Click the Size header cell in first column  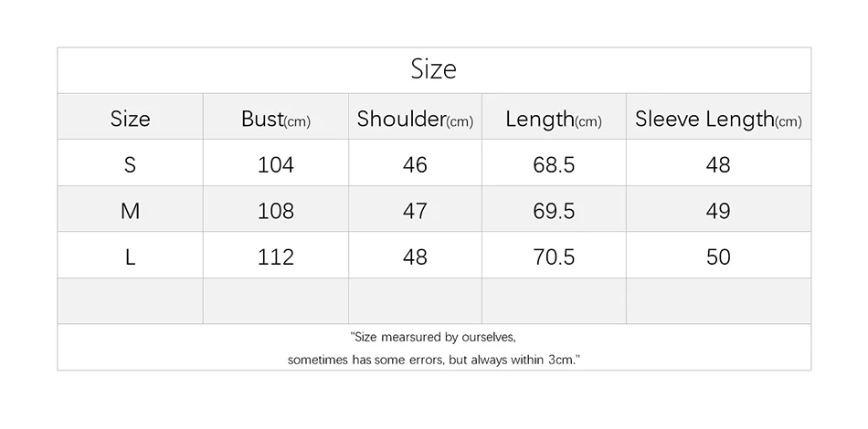click(130, 119)
